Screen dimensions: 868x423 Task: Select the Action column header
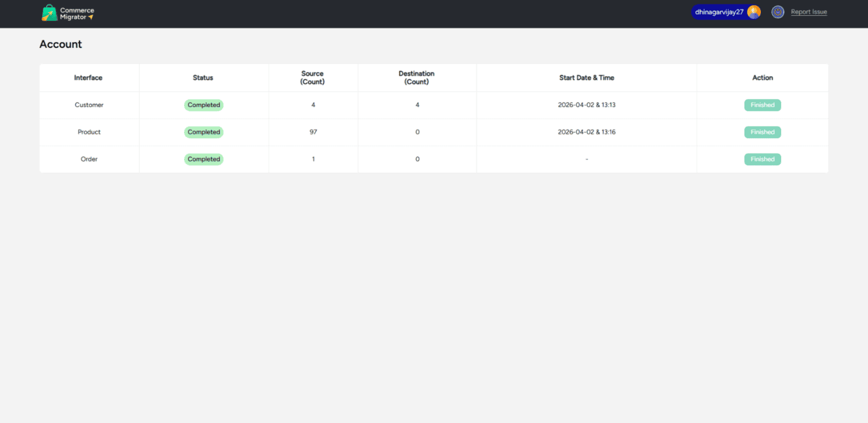coord(762,78)
